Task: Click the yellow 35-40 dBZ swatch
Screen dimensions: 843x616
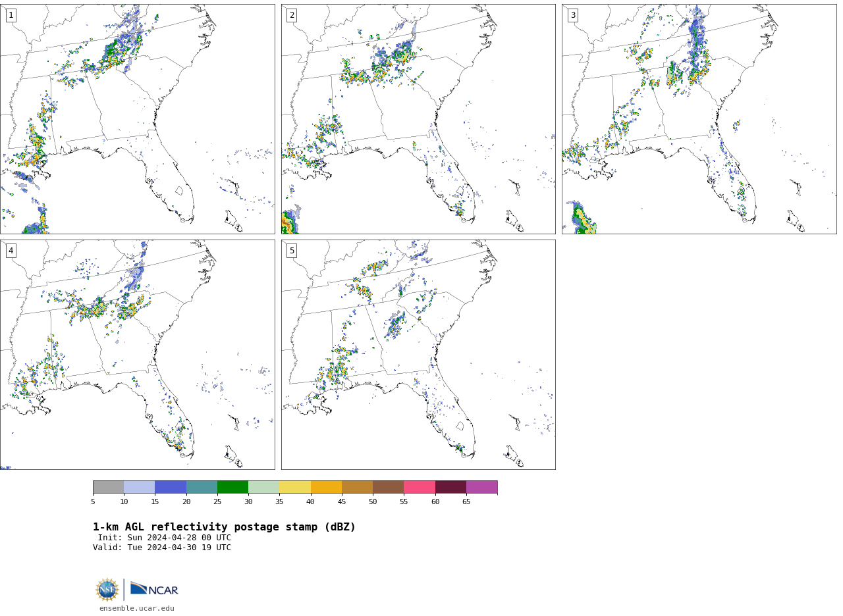Action: pyautogui.click(x=295, y=487)
